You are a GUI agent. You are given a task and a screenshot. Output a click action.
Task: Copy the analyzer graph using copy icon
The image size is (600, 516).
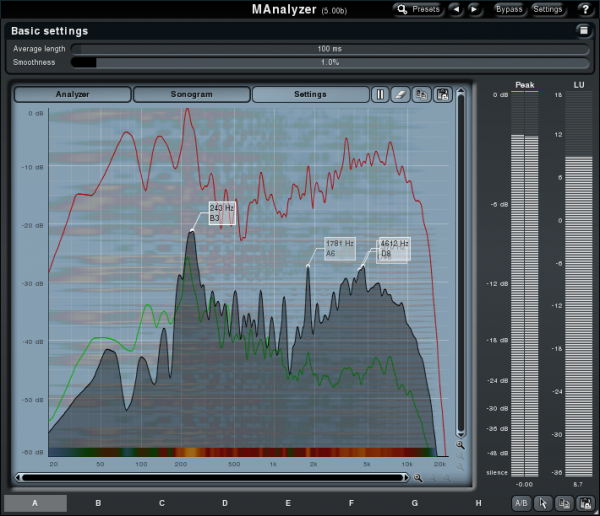tap(421, 94)
